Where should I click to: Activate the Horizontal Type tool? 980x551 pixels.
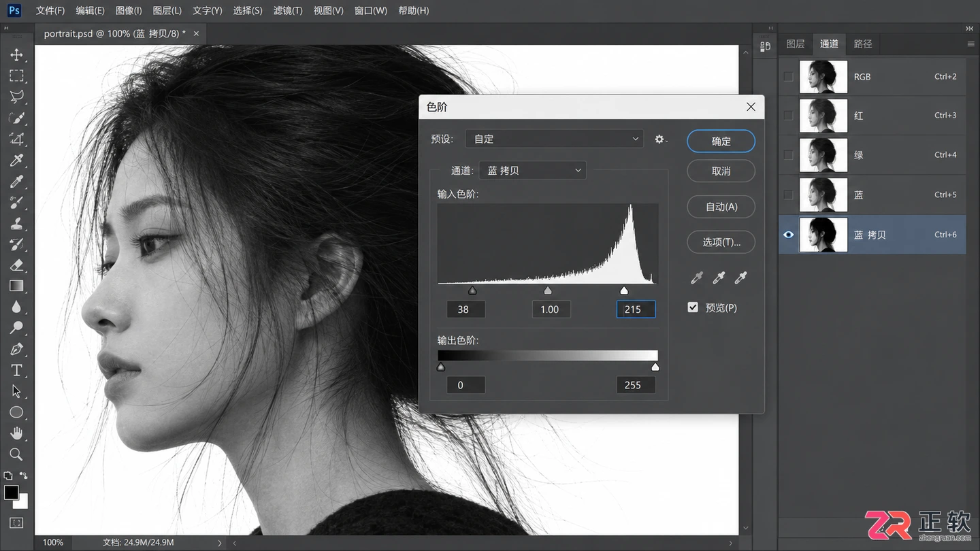click(x=16, y=370)
